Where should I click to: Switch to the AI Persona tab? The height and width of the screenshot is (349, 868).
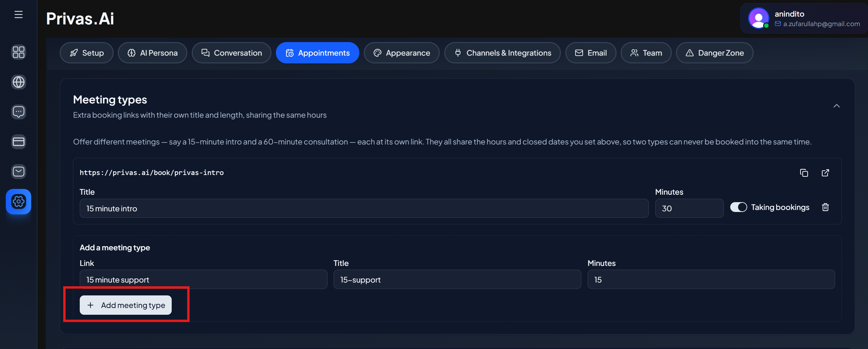click(x=152, y=53)
